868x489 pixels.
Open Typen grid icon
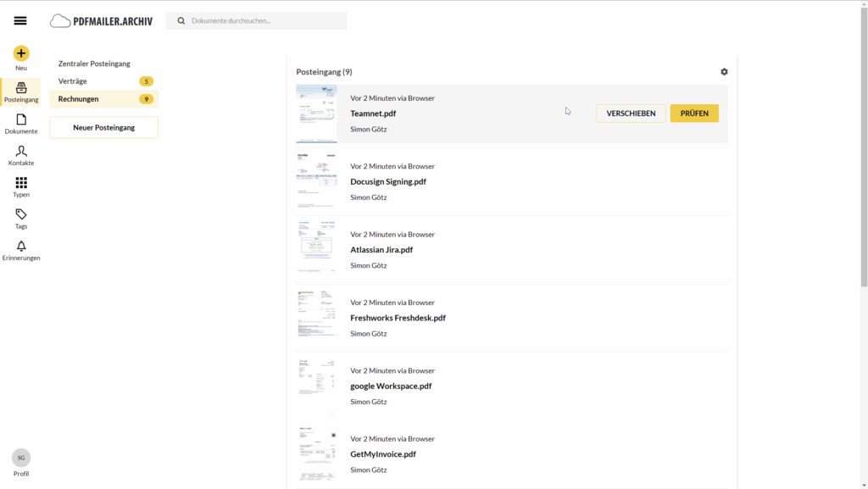21,182
